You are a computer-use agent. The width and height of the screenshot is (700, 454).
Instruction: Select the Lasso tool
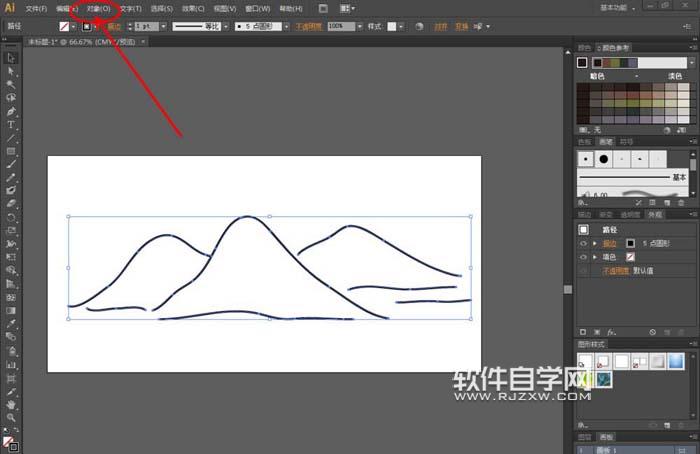click(x=11, y=98)
